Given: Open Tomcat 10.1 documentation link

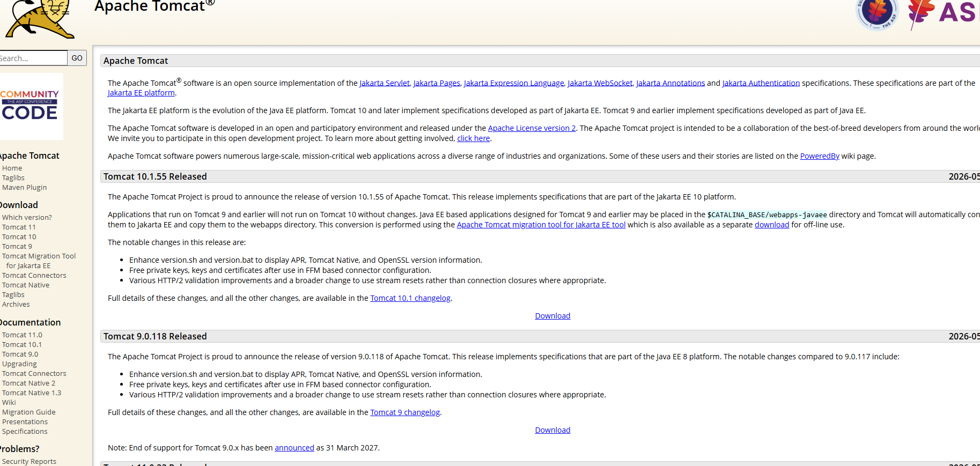Looking at the screenshot, I should point(22,345).
